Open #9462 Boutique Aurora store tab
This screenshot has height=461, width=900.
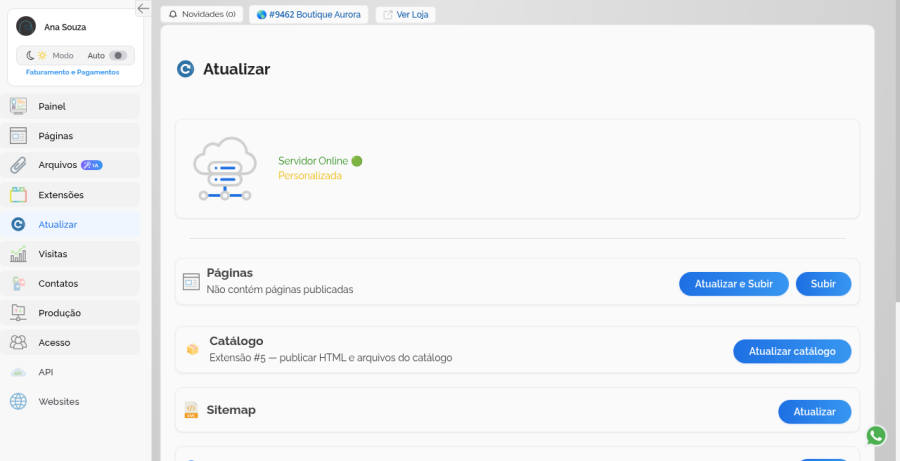[x=308, y=14]
